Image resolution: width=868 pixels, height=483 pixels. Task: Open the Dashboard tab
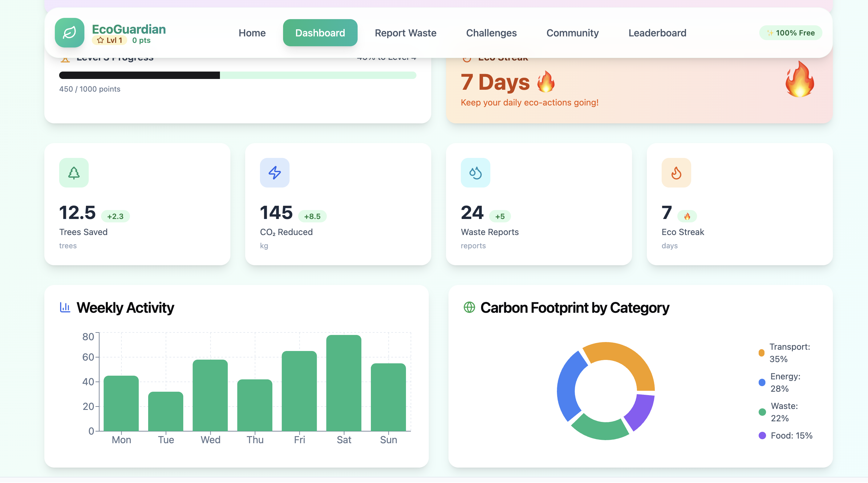320,33
